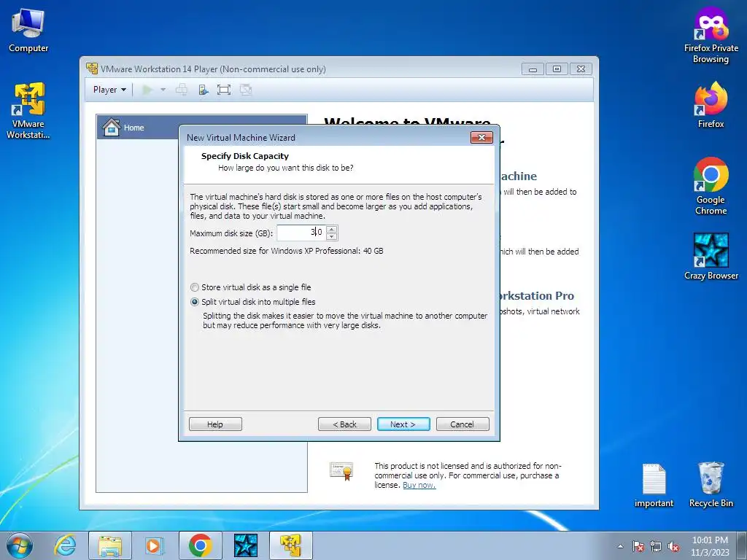747x560 pixels.
Task: Click the Recommended size 40 GB text
Action: point(286,251)
